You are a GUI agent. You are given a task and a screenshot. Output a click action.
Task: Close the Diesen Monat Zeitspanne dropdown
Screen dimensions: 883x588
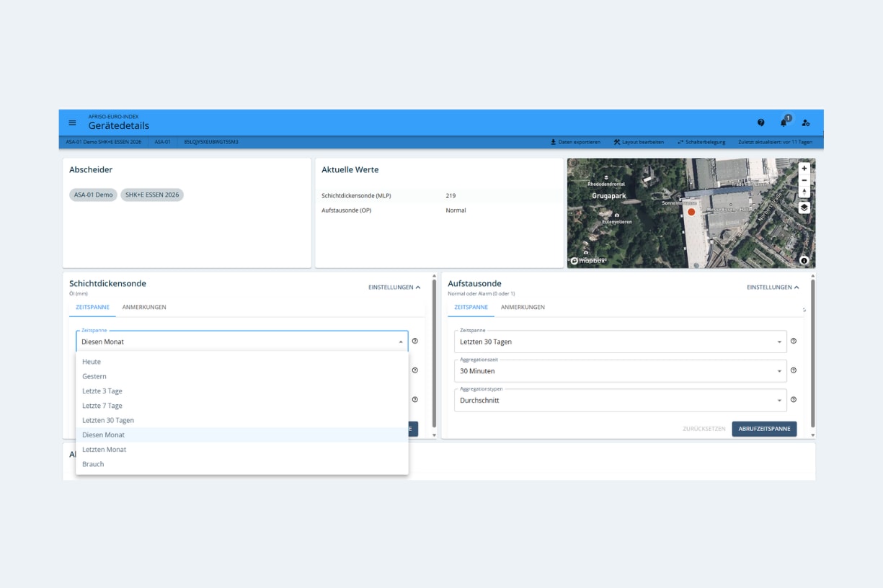[x=242, y=342]
